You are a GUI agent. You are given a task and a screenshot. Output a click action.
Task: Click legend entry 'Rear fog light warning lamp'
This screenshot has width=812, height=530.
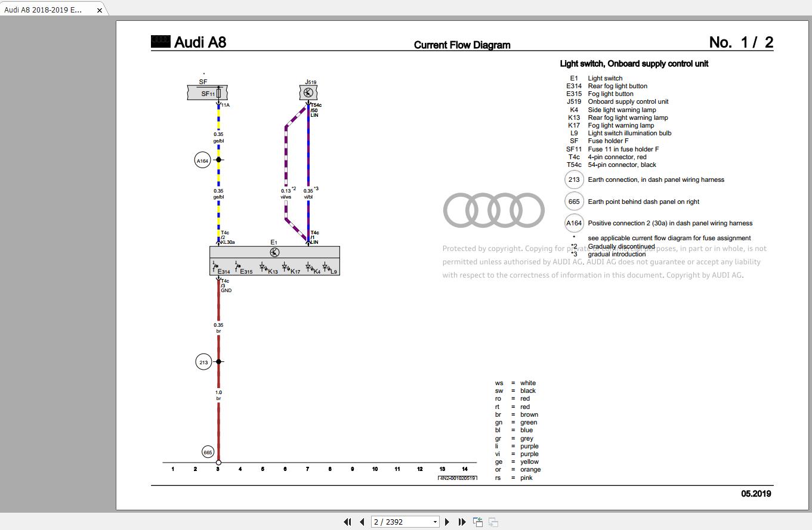(x=628, y=117)
